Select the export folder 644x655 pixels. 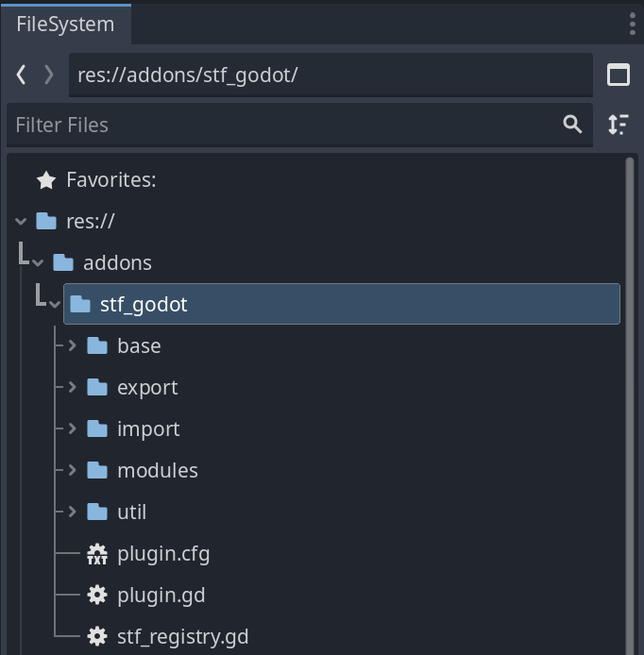[x=147, y=388]
